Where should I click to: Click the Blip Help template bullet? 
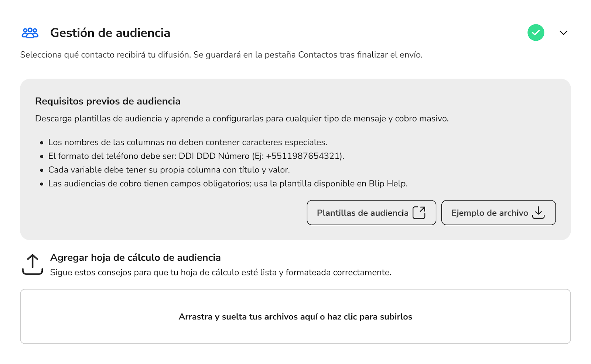[228, 184]
